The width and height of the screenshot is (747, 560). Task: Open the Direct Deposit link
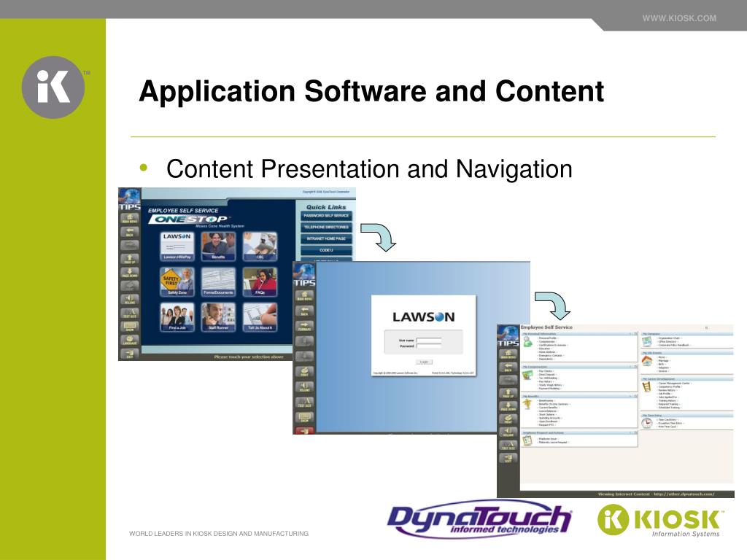coord(547,375)
